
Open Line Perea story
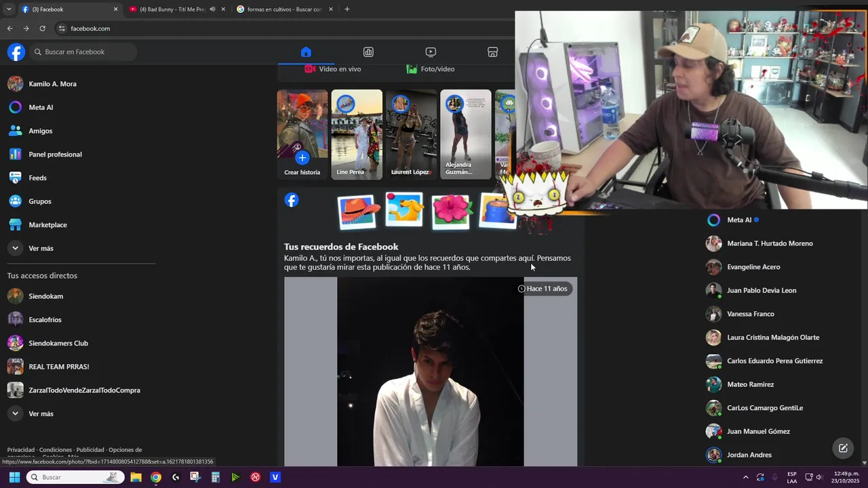pyautogui.click(x=357, y=134)
